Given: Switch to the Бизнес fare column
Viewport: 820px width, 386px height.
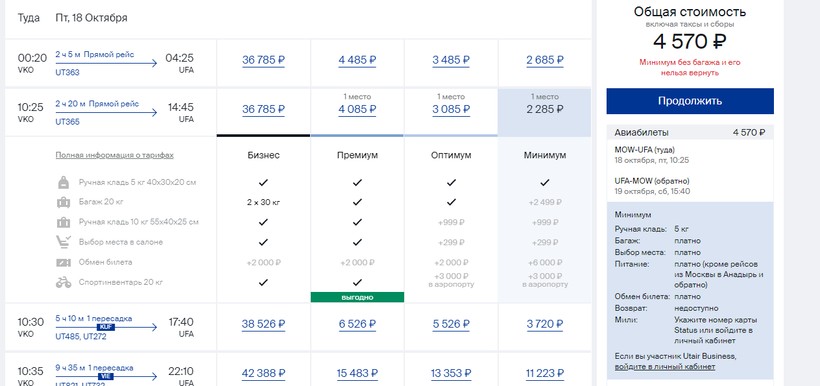Looking at the screenshot, I should pos(263,155).
